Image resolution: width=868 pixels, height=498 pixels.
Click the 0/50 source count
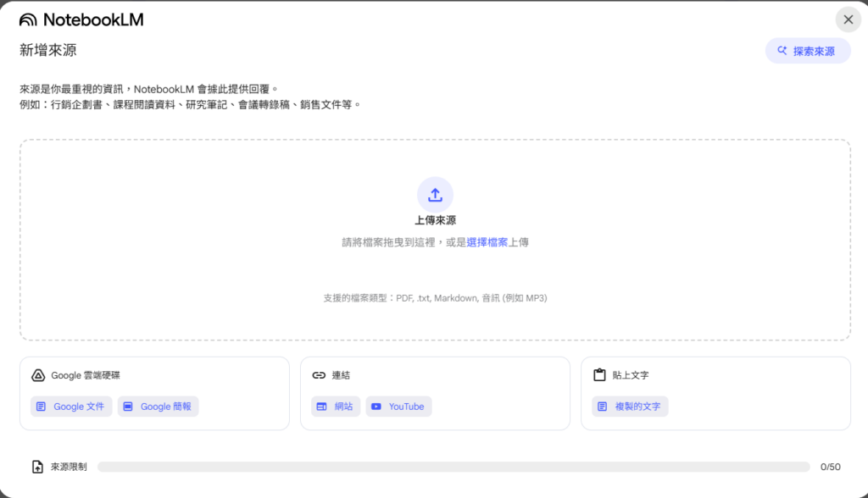click(x=831, y=467)
